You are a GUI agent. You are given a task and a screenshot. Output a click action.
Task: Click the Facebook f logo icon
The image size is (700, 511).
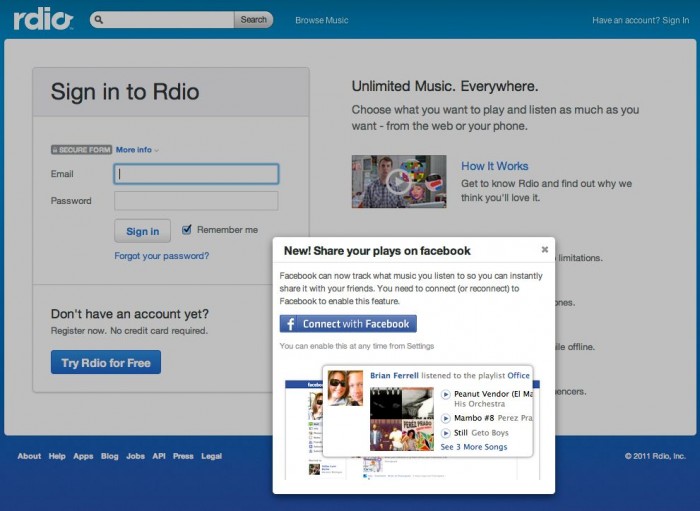(290, 324)
